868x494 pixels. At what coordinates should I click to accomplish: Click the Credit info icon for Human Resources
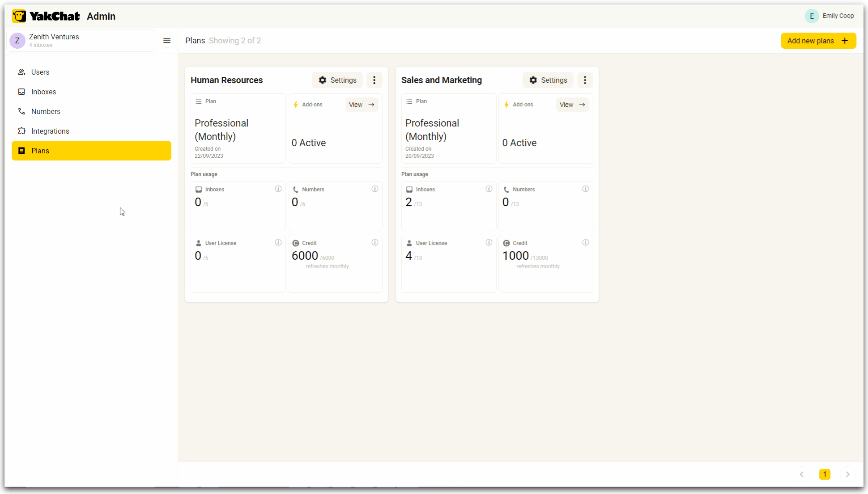tap(375, 242)
